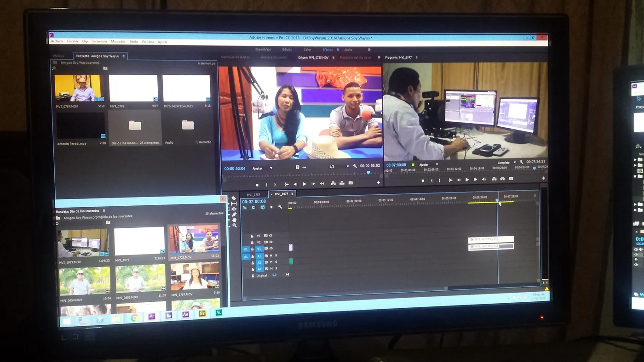Screen dimensions: 644x362
Task: Select the Zoom tool in the tools panel
Action: click(x=235, y=226)
